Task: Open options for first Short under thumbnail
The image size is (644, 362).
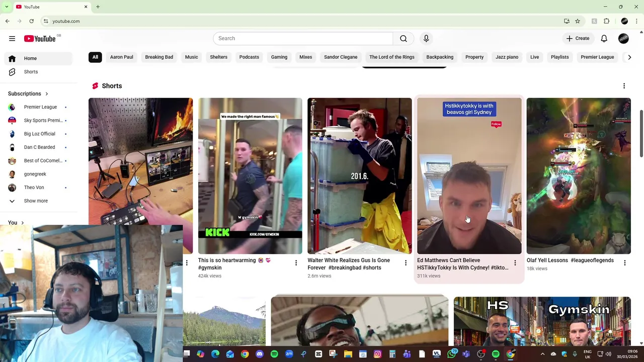Action: [187, 262]
